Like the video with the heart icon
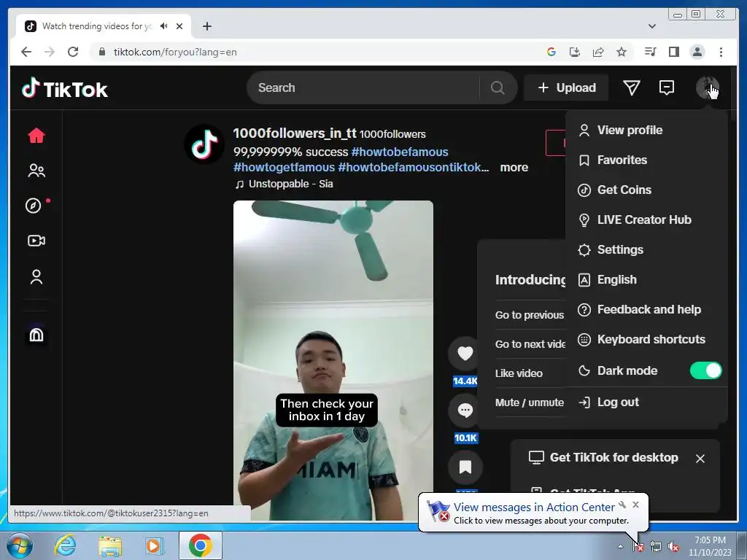This screenshot has height=560, width=747. [465, 354]
